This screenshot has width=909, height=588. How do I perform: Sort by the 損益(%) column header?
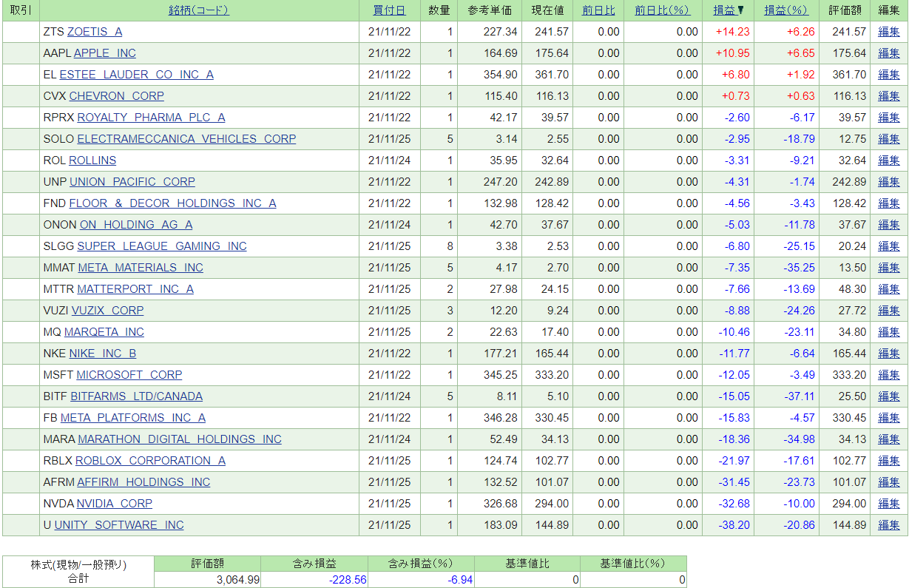click(786, 10)
